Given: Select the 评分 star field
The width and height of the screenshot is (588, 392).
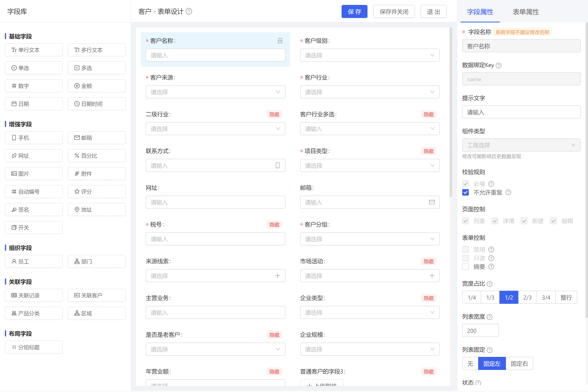Looking at the screenshot, I should [97, 192].
